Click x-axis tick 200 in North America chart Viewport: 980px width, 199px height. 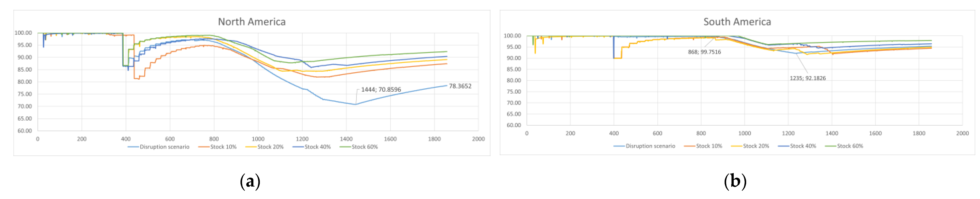(x=82, y=139)
